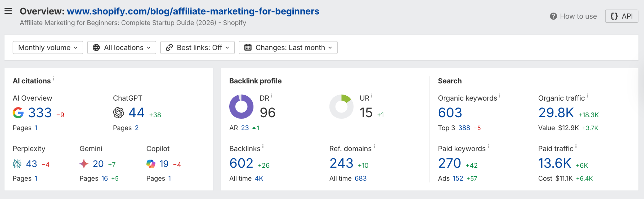Click the Organic traffic info icon
The height and width of the screenshot is (199, 644).
[587, 96]
